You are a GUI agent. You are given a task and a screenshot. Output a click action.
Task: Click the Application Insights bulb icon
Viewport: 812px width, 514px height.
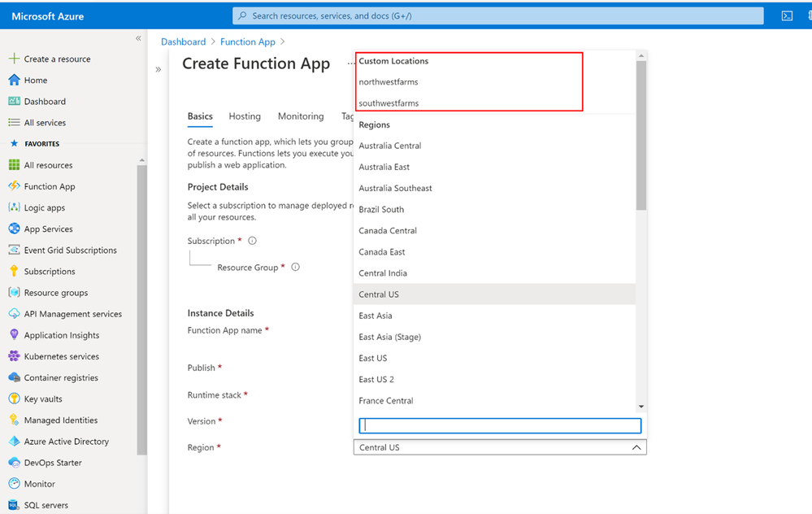coord(14,335)
